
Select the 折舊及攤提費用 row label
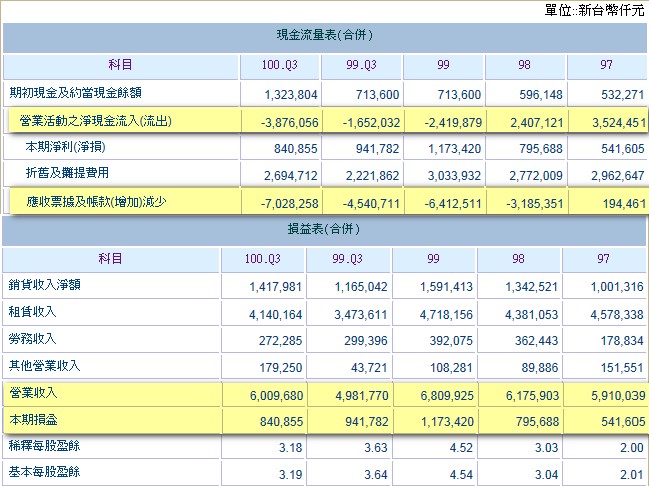67,173
